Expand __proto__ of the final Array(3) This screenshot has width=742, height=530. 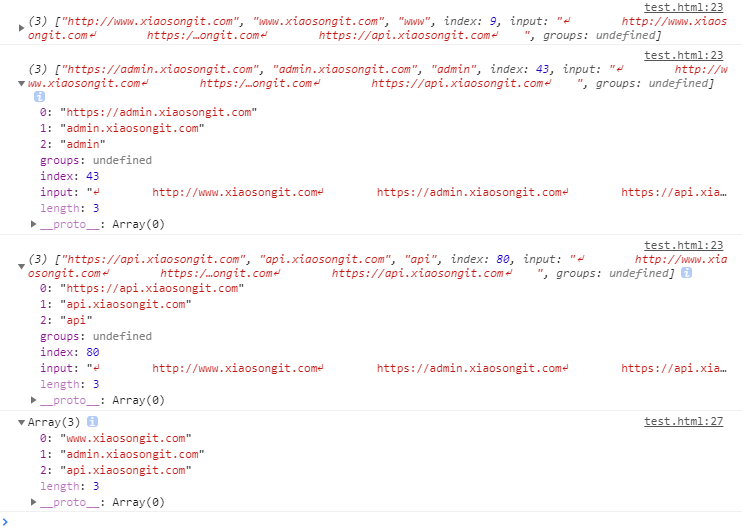(35, 502)
